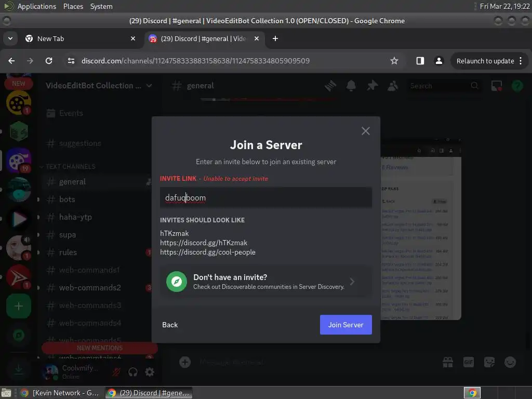Navigate forward in Chrome
532x399 pixels.
point(30,61)
